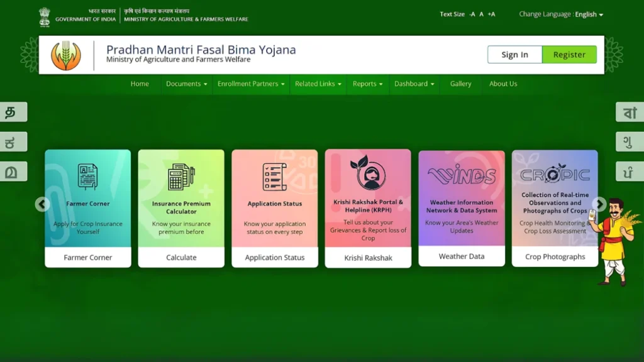Click 'Know your Area's Weather Updates' text
The image size is (644, 362).
point(462,226)
